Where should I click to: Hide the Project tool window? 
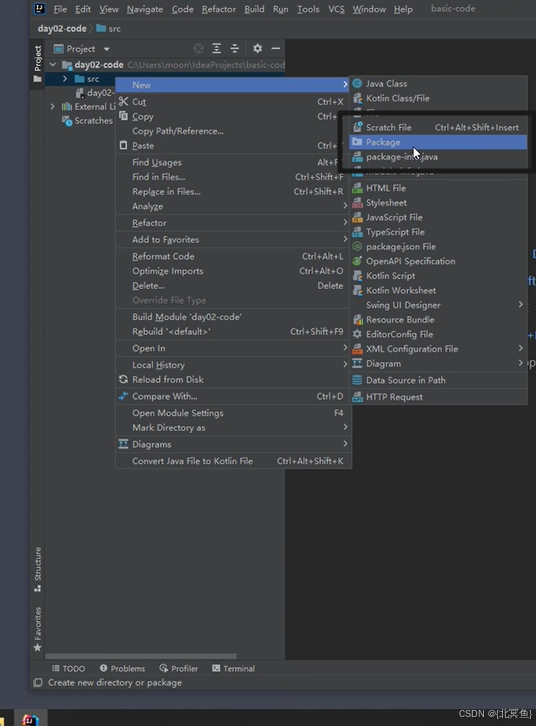point(275,48)
